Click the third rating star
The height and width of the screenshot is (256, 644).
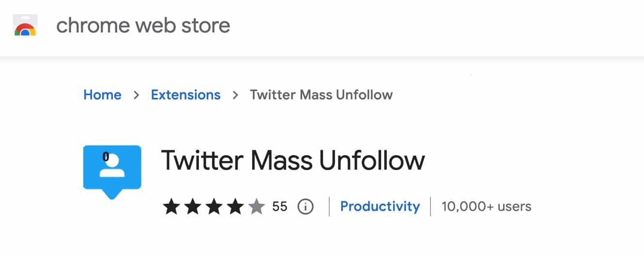pyautogui.click(x=214, y=207)
